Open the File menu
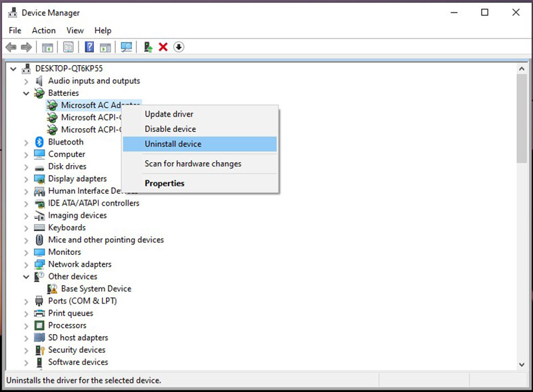 pos(15,31)
